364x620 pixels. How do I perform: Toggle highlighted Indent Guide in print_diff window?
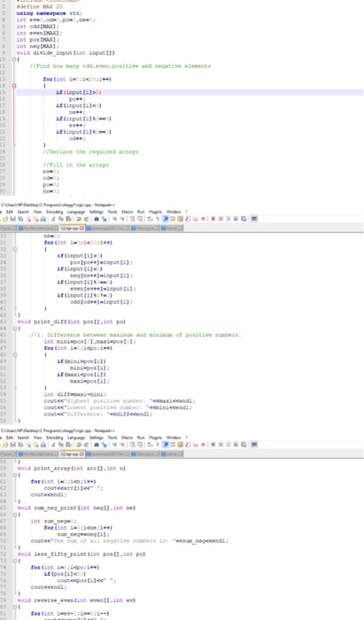coord(166,219)
